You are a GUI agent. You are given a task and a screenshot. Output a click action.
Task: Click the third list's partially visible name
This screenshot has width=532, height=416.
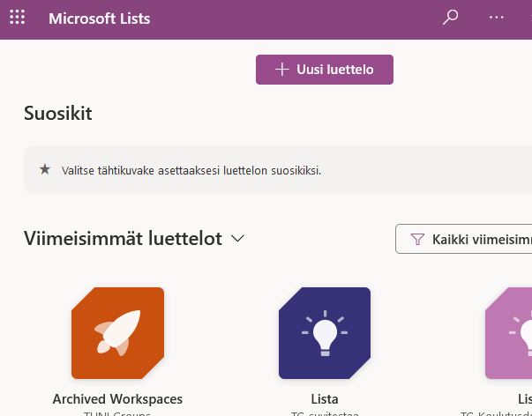tap(524, 399)
